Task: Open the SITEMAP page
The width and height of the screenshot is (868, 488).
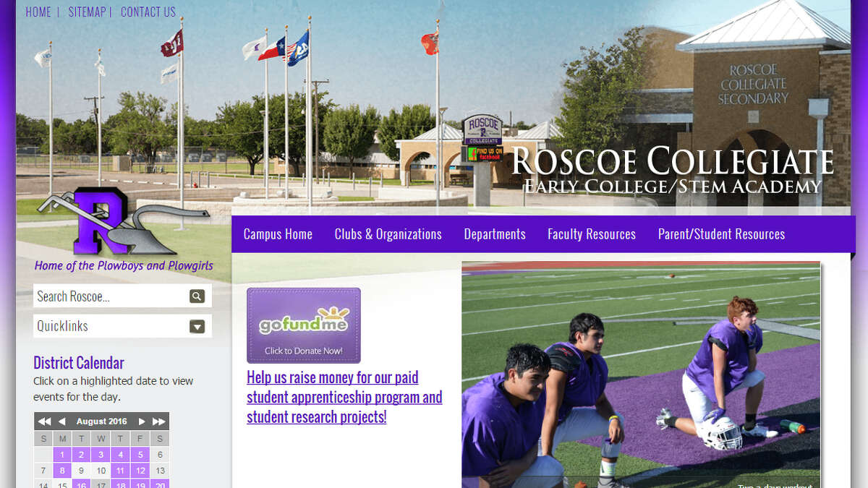Action: (87, 12)
